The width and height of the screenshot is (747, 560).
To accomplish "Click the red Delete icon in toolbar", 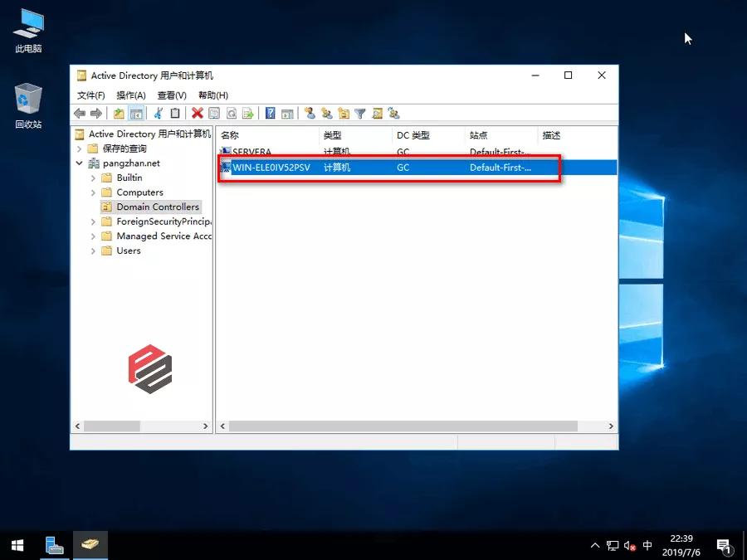I will click(198, 114).
